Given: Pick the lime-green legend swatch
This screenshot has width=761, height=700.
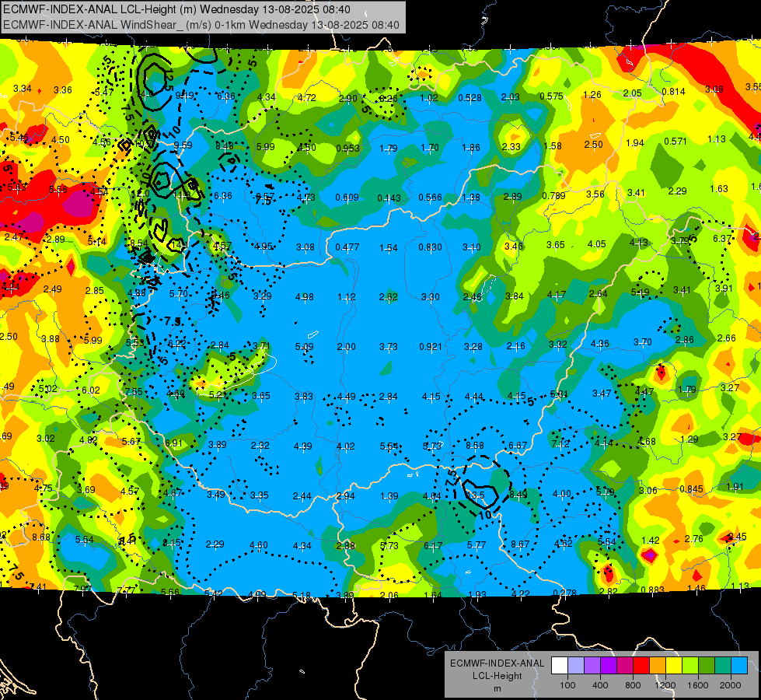Looking at the screenshot, I should click(x=690, y=666).
